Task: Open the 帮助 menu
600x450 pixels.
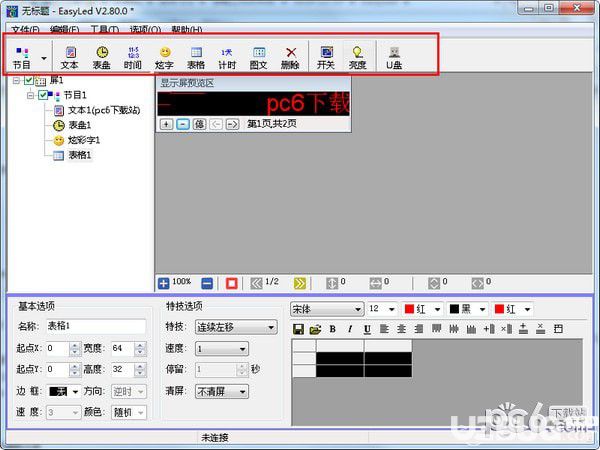Action: click(187, 29)
